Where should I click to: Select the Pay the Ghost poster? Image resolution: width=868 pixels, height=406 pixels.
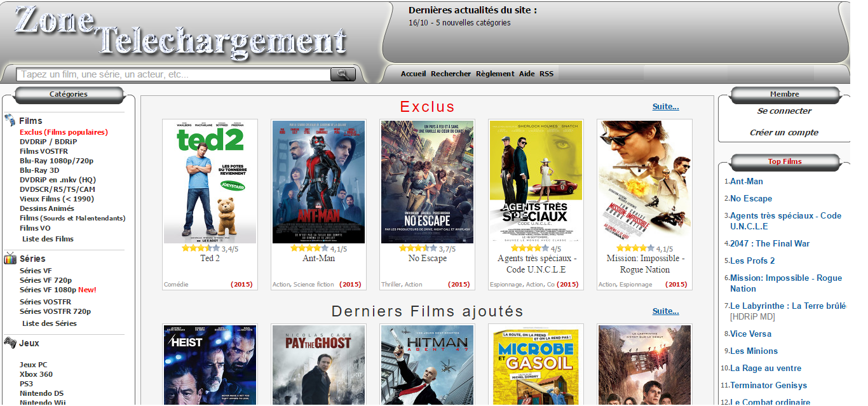(x=318, y=365)
